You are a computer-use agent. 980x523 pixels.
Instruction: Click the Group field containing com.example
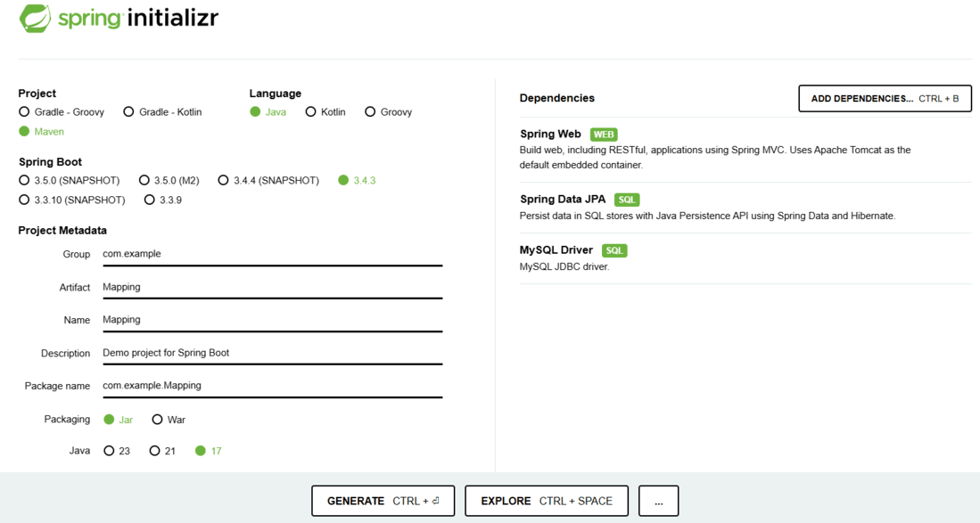tap(273, 254)
